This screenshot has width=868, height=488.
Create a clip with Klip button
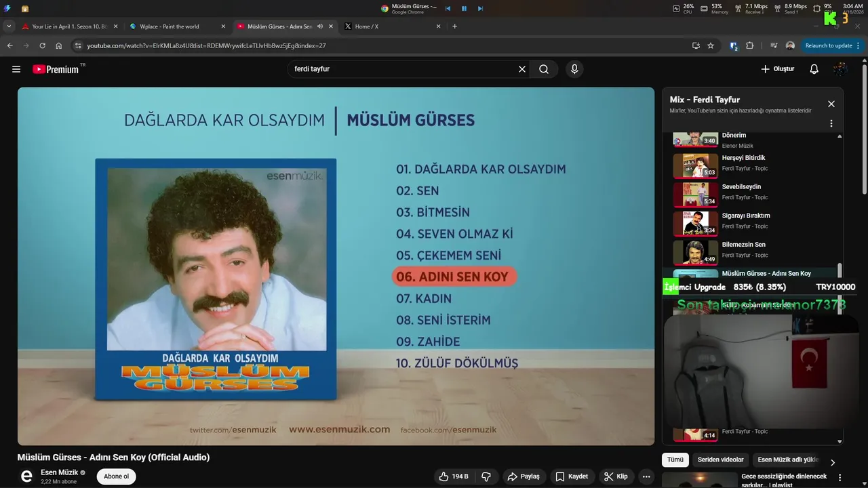click(x=616, y=476)
